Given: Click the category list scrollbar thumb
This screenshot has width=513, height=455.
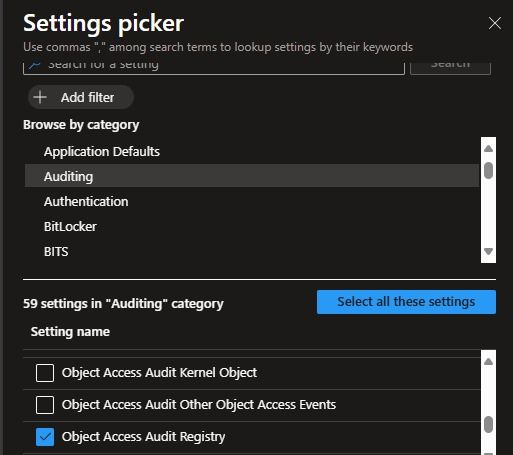Looking at the screenshot, I should click(x=488, y=170).
